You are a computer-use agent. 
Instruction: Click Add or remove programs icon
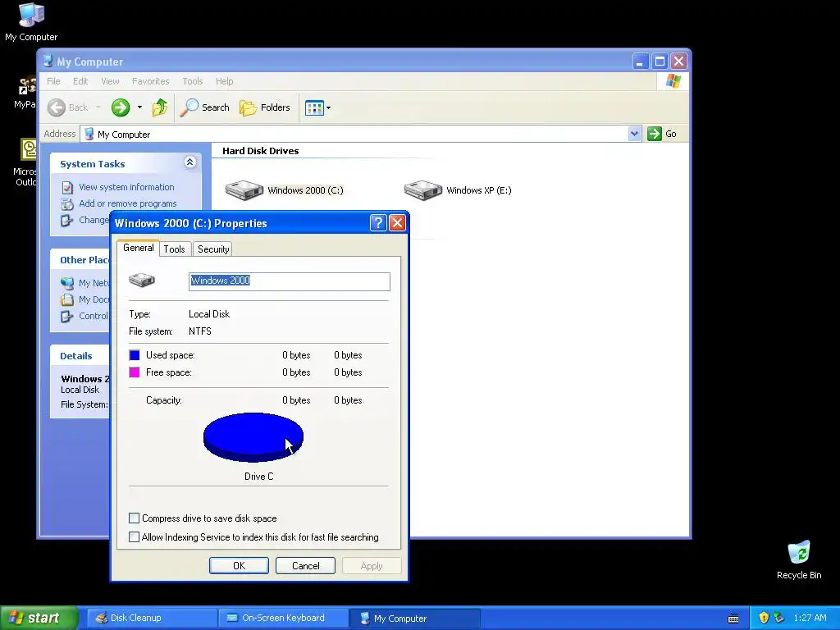click(x=67, y=204)
